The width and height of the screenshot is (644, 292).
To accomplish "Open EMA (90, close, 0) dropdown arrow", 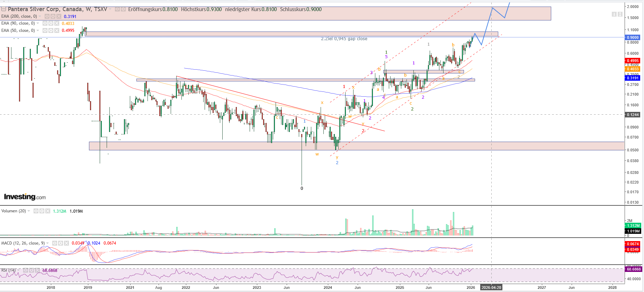I will (38, 23).
